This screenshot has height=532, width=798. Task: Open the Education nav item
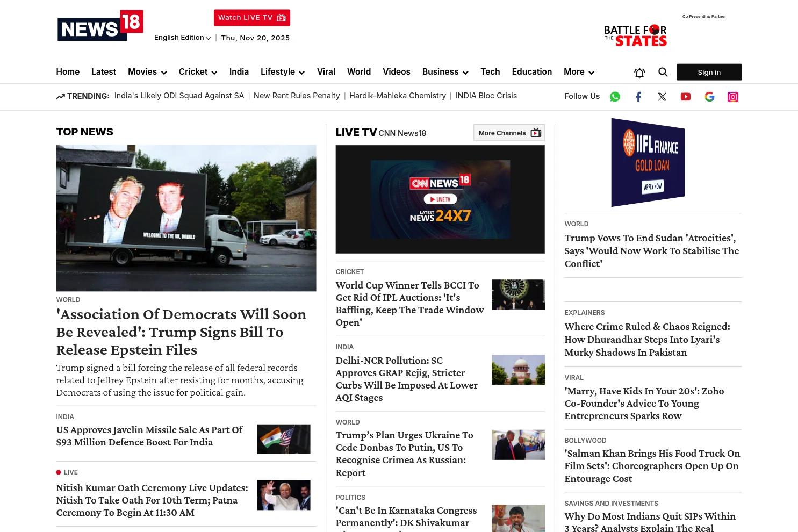pos(532,72)
